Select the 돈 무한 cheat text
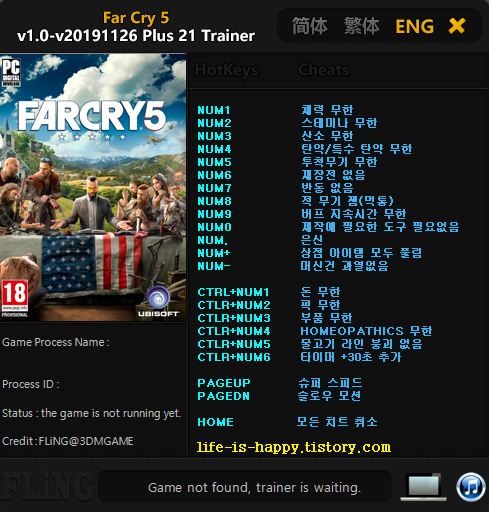The width and height of the screenshot is (489, 512). (320, 292)
